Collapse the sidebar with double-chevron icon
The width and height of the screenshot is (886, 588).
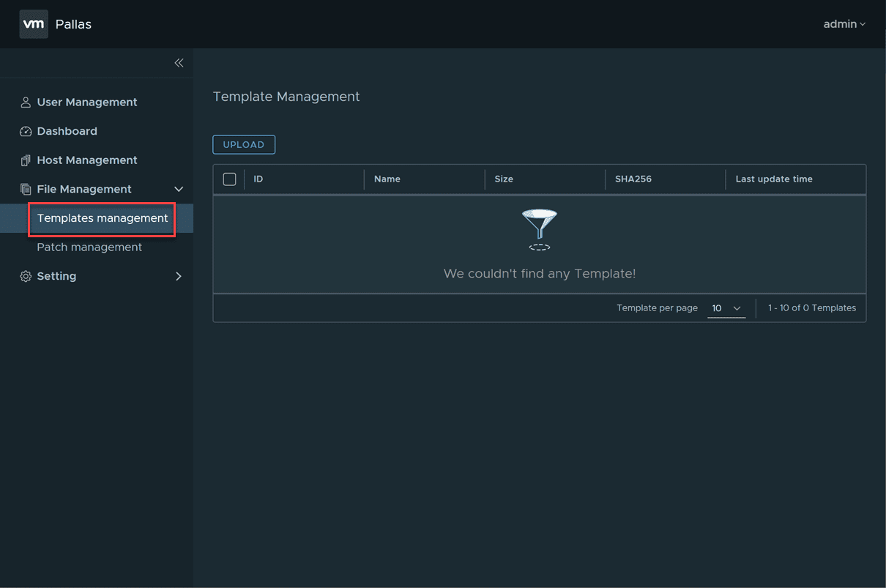[x=179, y=63]
